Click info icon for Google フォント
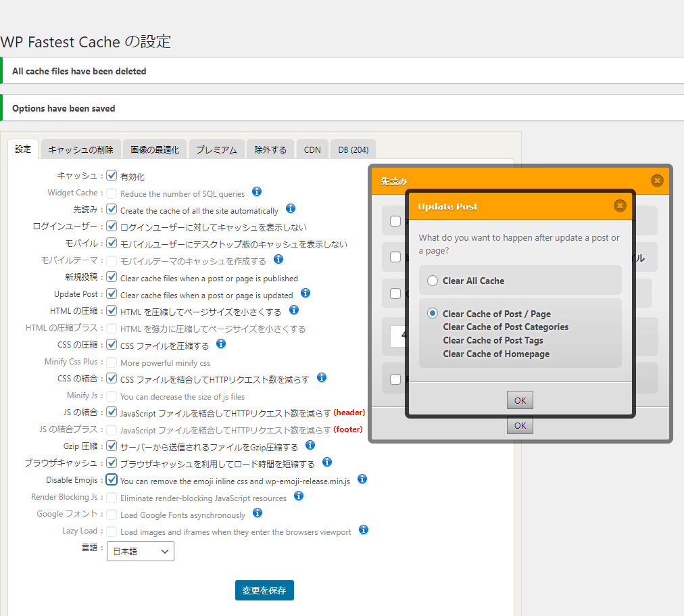Viewport: 684px width, 616px height. tap(258, 513)
